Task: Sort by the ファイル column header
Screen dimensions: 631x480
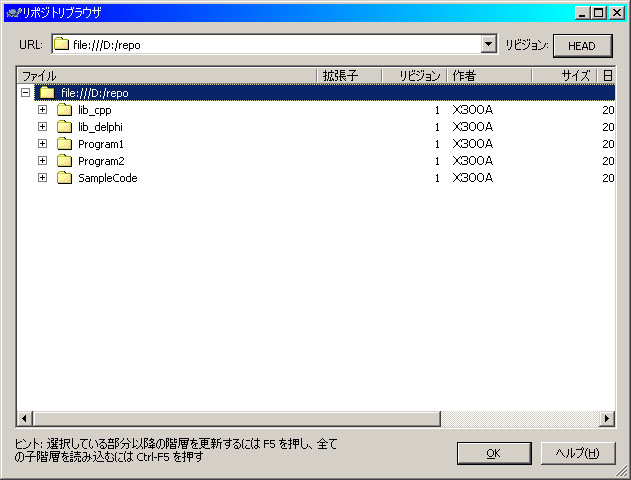Action: coord(165,76)
